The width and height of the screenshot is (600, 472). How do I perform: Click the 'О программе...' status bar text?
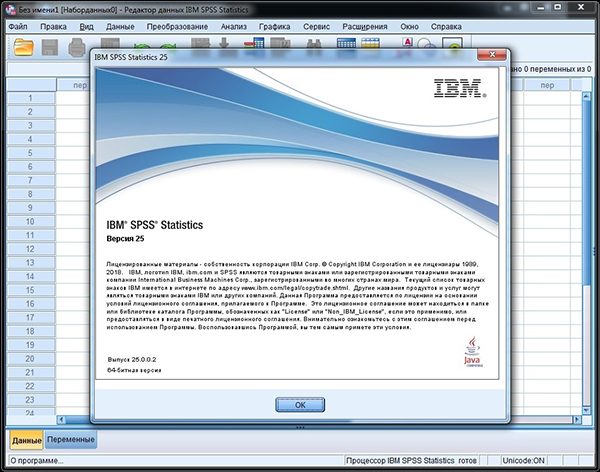(x=37, y=461)
